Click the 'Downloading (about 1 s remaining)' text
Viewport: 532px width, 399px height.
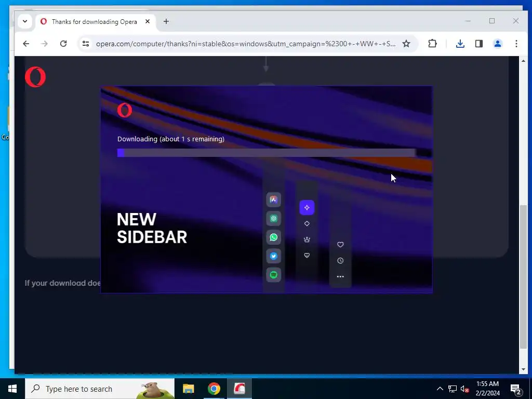click(x=170, y=139)
